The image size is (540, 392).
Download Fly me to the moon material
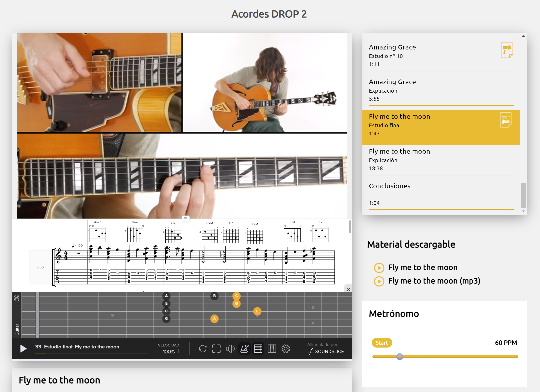[423, 267]
